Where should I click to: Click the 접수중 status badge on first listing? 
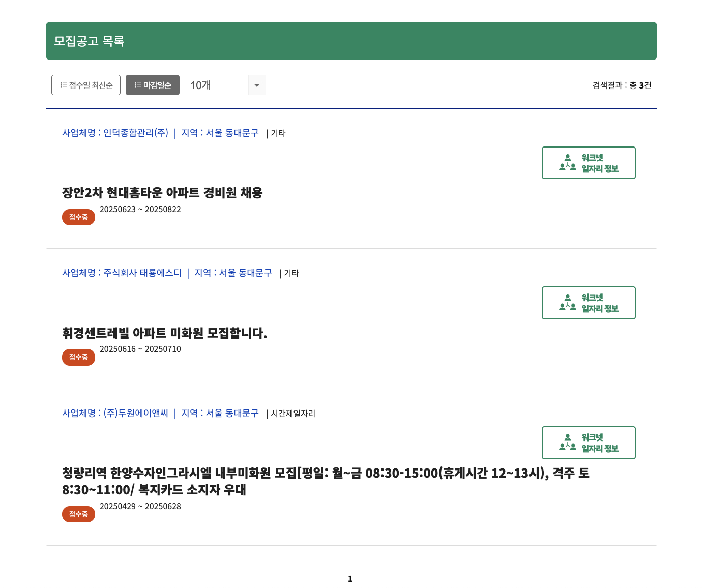(78, 217)
